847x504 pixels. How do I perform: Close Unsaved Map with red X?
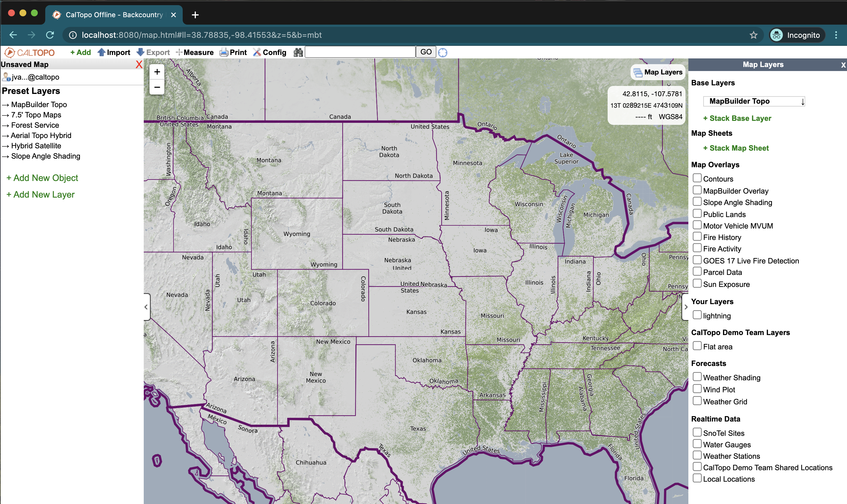point(139,64)
